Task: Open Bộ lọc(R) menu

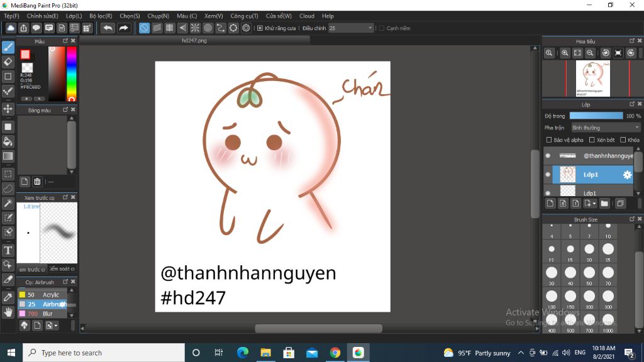Action: [101, 16]
